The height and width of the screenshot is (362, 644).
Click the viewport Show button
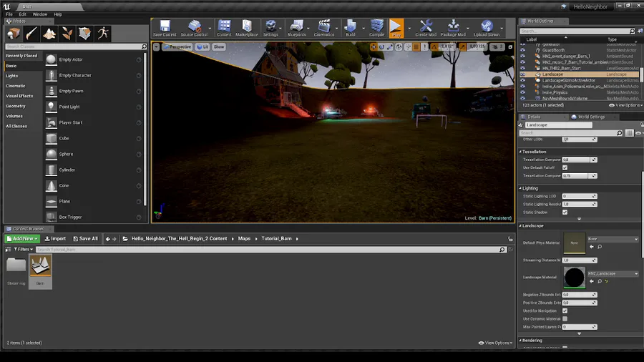tap(219, 47)
